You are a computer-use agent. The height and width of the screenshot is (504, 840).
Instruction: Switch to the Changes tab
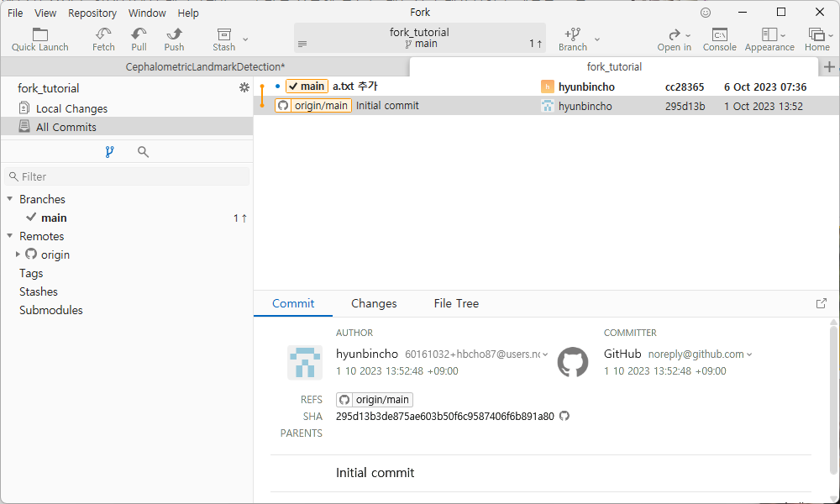click(374, 304)
